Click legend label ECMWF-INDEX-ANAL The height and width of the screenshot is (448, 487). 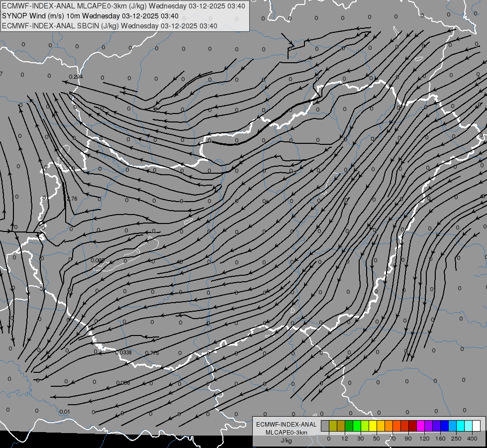tap(286, 425)
